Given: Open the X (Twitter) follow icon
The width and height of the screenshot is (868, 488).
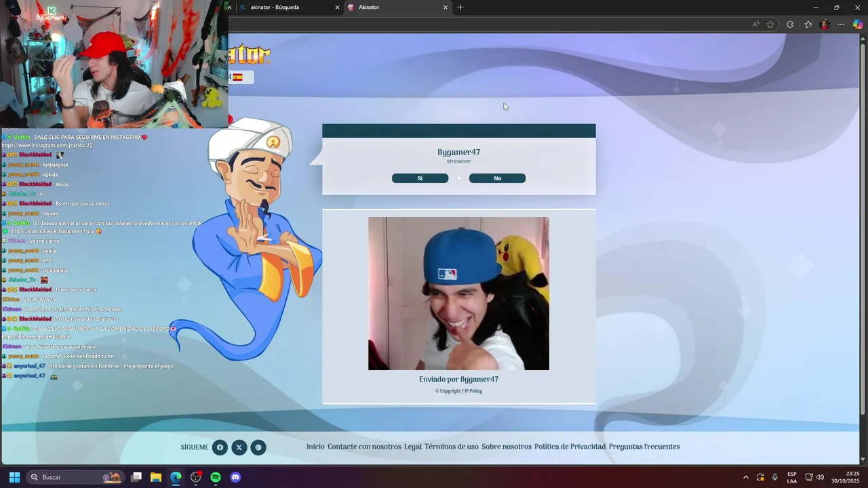Looking at the screenshot, I should 239,447.
